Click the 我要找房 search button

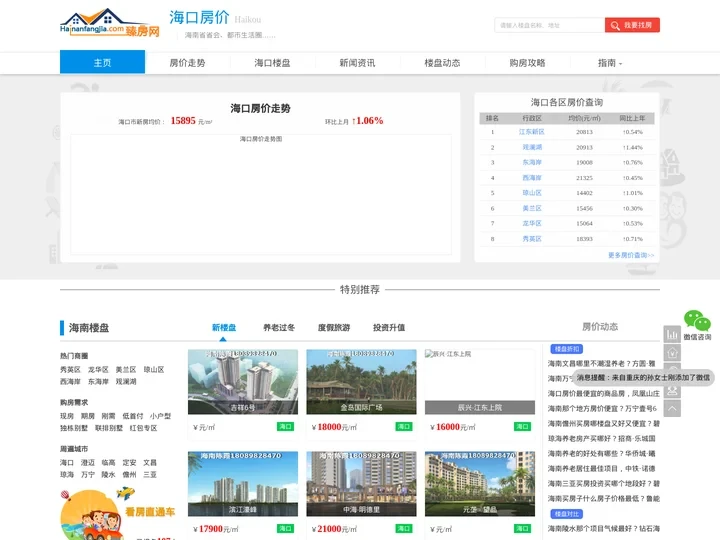(632, 25)
